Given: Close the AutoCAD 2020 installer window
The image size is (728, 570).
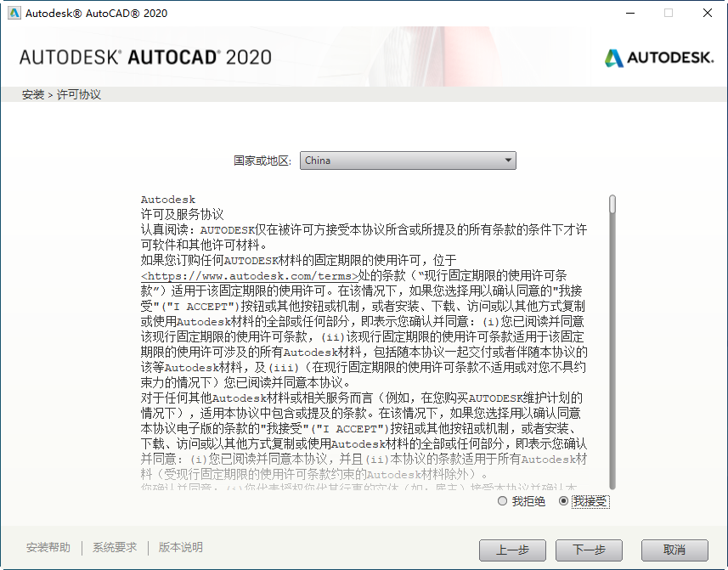Looking at the screenshot, I should [707, 13].
